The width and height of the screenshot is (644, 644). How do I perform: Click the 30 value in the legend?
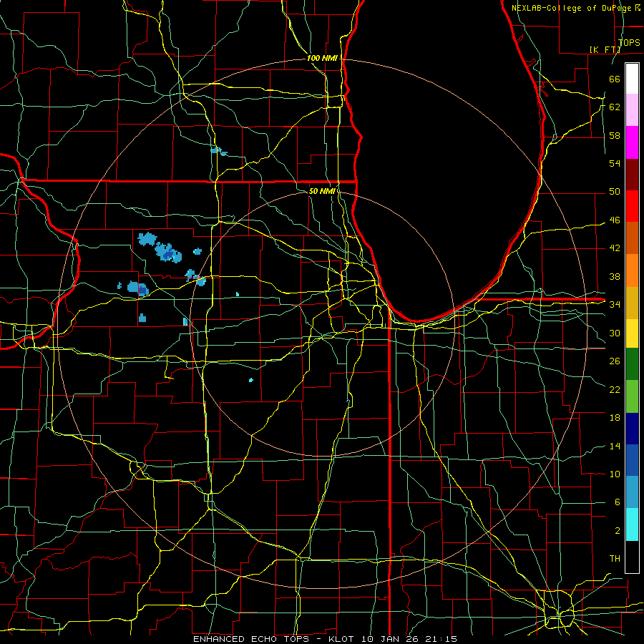pyautogui.click(x=615, y=333)
